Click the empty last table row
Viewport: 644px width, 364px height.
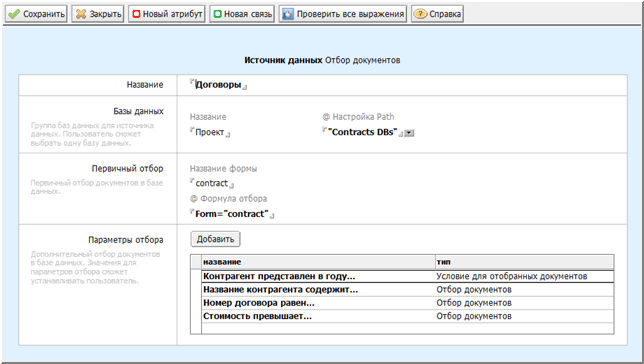coord(402,328)
